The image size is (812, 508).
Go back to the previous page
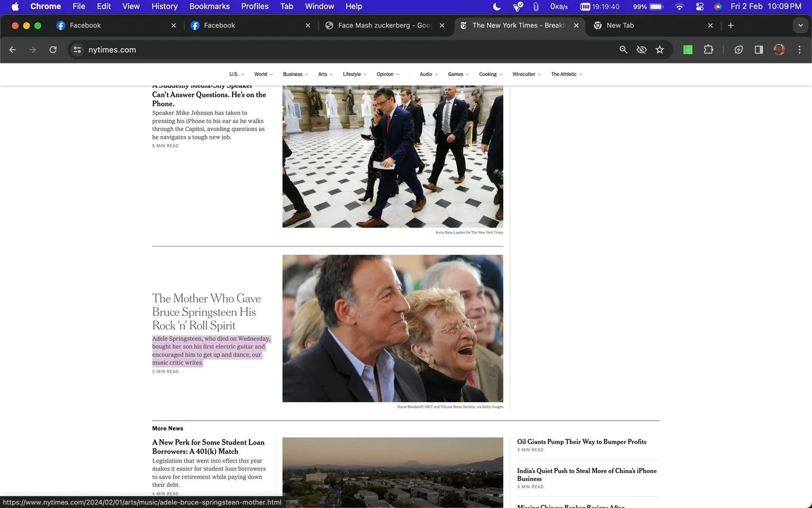coord(13,50)
